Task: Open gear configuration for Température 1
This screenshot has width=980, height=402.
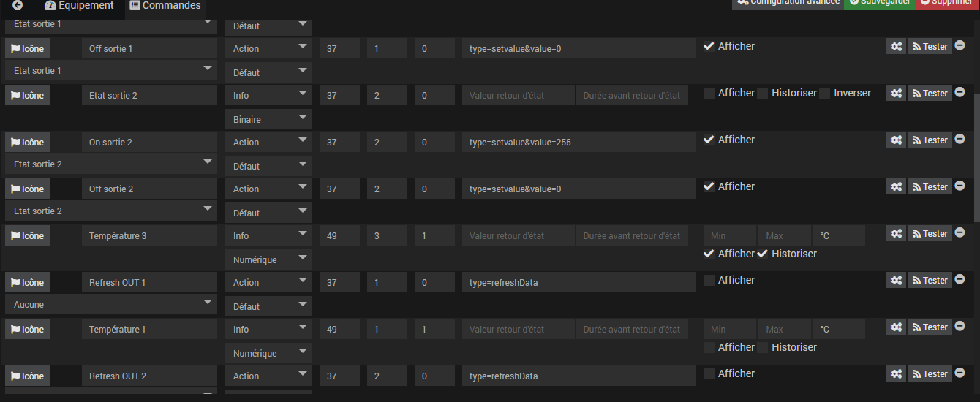Action: (896, 327)
